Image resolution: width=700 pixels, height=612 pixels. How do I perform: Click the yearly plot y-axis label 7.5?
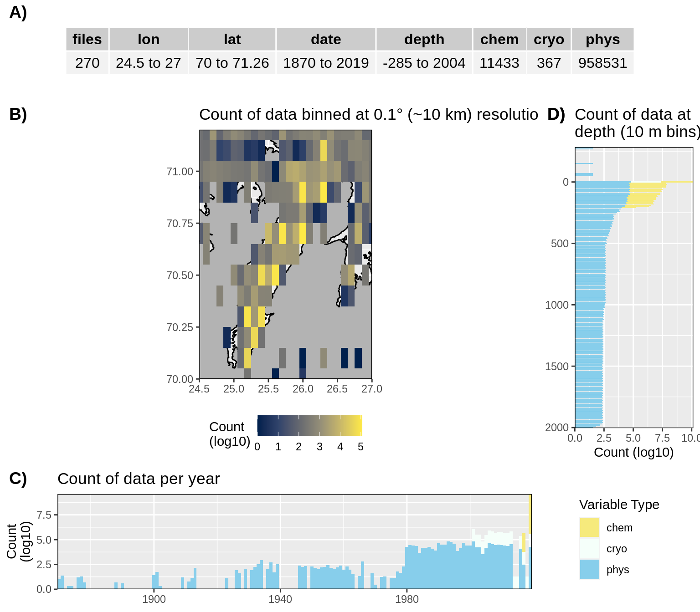[44, 515]
